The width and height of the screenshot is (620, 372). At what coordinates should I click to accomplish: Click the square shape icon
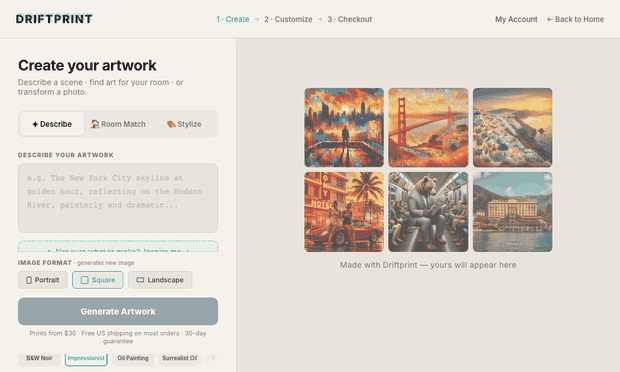coord(85,280)
